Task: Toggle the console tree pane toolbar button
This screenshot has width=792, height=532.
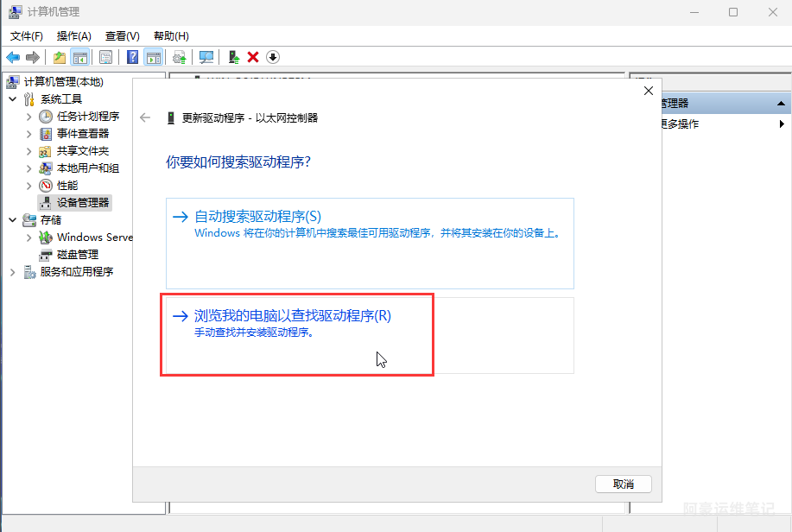Action: [79, 57]
